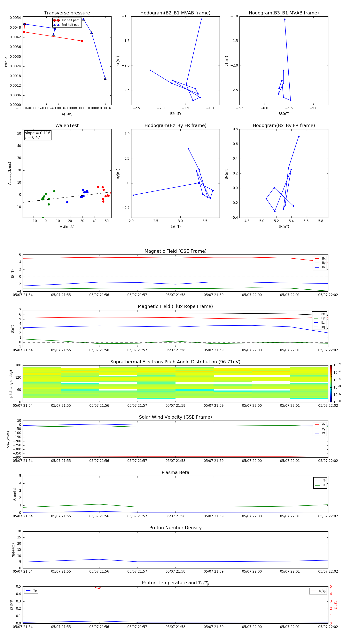Click the pitch angle distribution colorbar
The image size is (351, 644).
tap(331, 384)
